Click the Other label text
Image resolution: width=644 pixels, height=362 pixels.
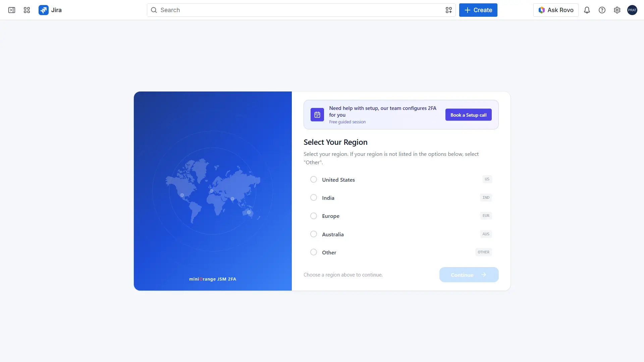[329, 252]
